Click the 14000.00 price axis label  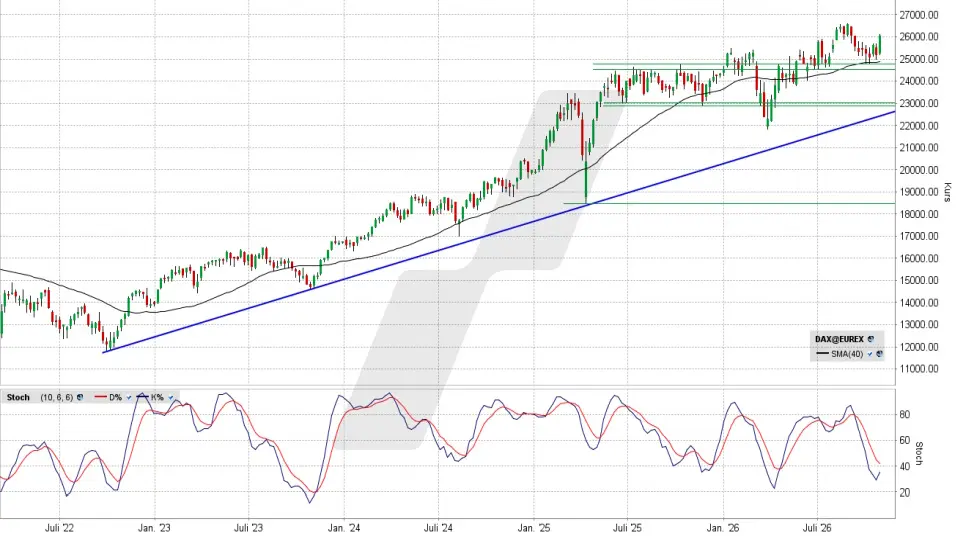click(918, 302)
